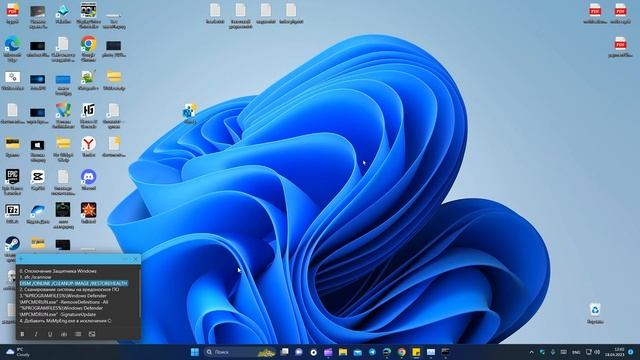Select the highlighted DISM /ONLINE /CLEANUP-IMAGE line
The height and width of the screenshot is (360, 640).
[74, 283]
